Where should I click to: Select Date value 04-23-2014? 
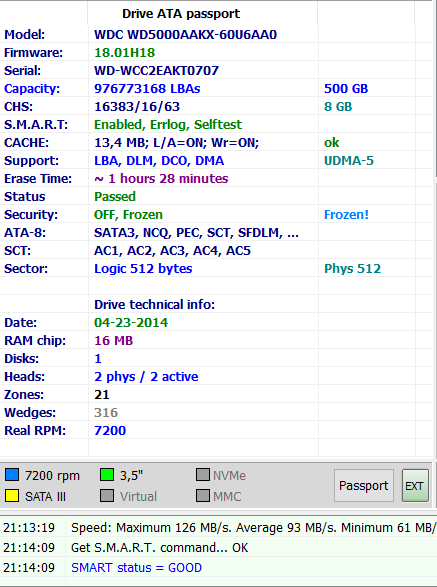(131, 322)
